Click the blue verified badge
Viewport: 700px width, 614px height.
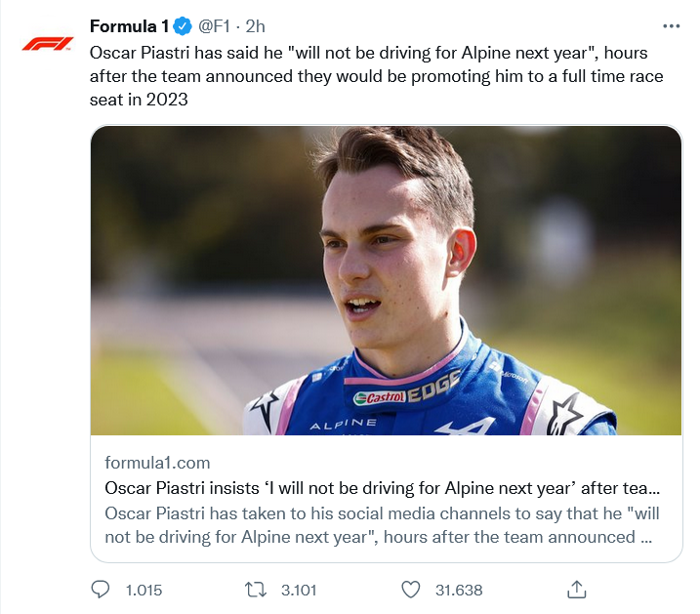(184, 26)
